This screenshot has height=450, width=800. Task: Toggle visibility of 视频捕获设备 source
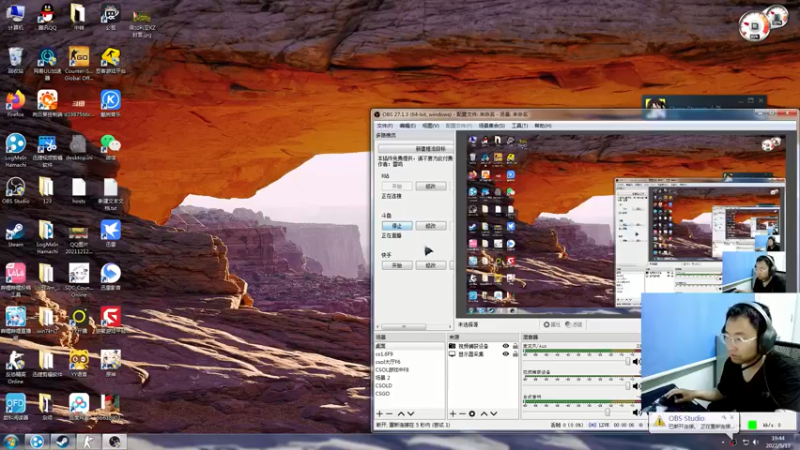(x=506, y=346)
